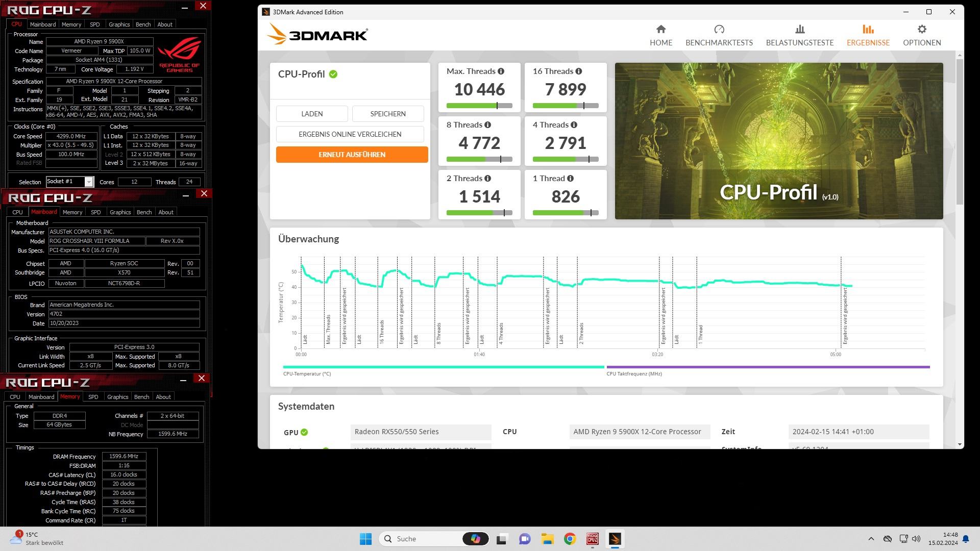Click the 16 Threads info icon
The width and height of the screenshot is (980, 551).
[578, 71]
